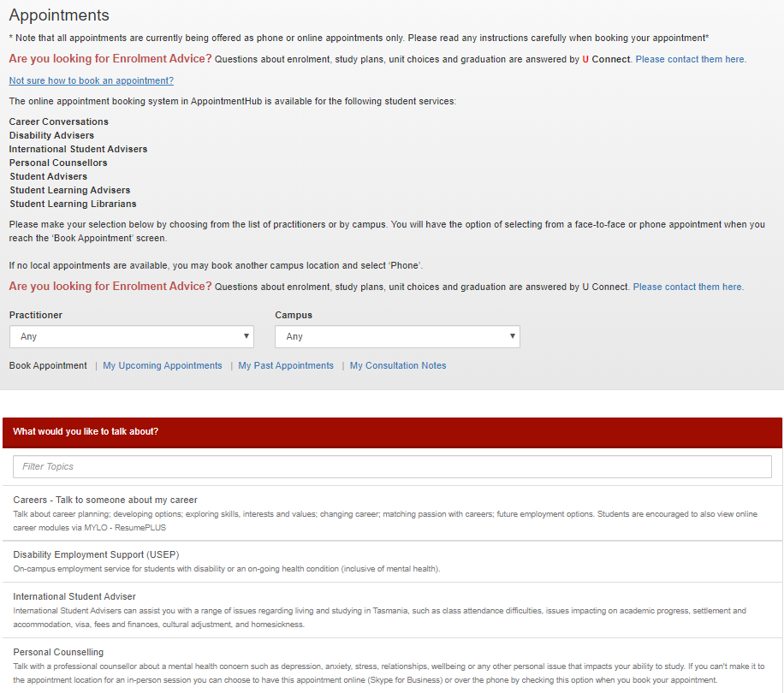Open My Consultation Notes
Viewport: 784px width, 693px height.
tap(397, 365)
